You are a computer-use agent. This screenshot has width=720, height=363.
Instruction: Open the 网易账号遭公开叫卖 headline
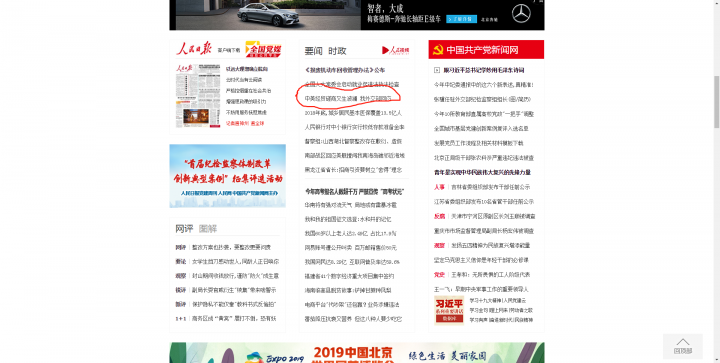coord(350,248)
